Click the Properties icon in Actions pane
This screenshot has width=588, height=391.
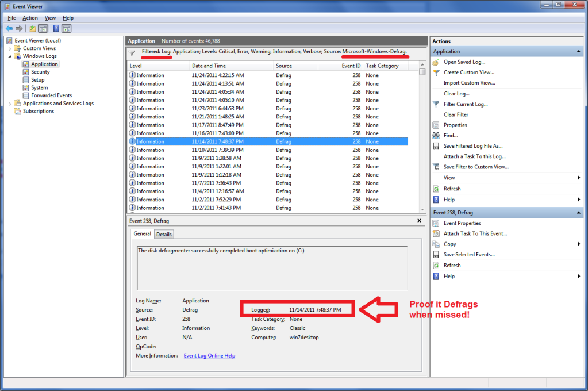click(436, 125)
